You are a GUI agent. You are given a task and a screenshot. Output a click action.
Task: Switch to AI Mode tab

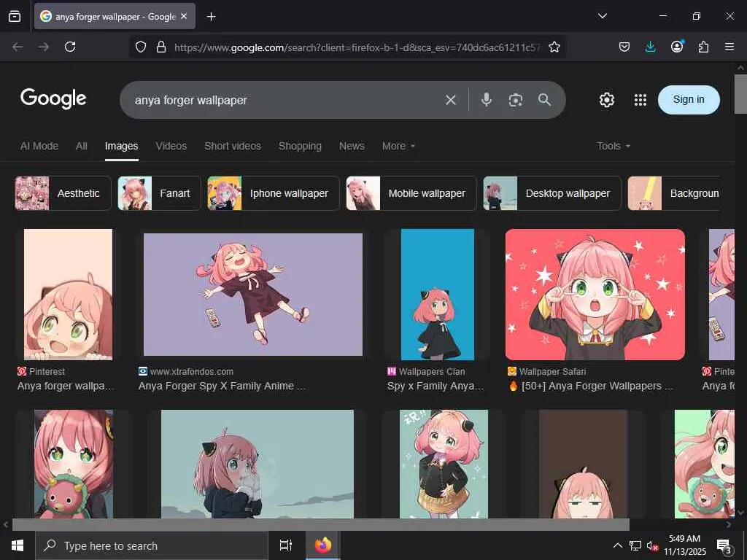tap(39, 146)
